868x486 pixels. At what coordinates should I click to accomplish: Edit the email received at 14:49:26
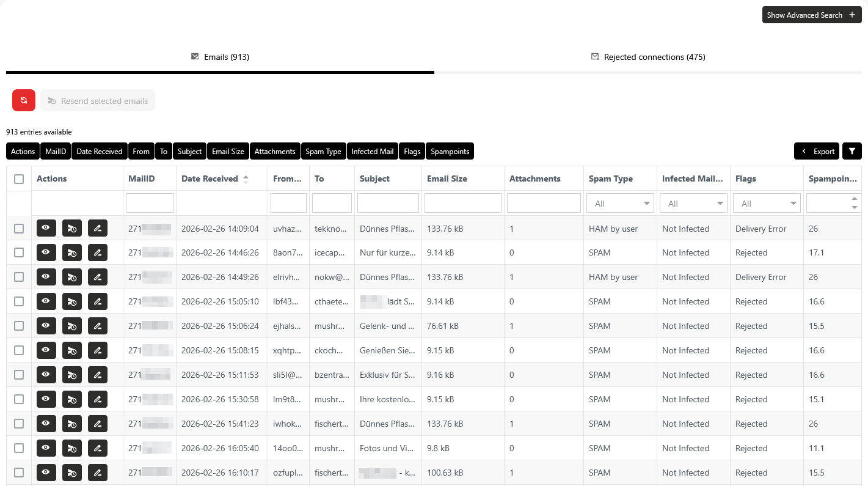98,277
